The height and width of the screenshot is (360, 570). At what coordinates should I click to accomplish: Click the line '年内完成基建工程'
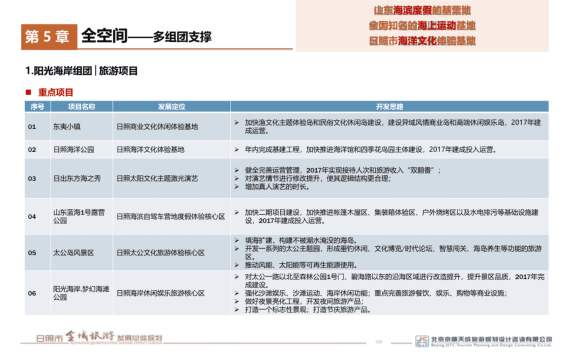[272, 149]
